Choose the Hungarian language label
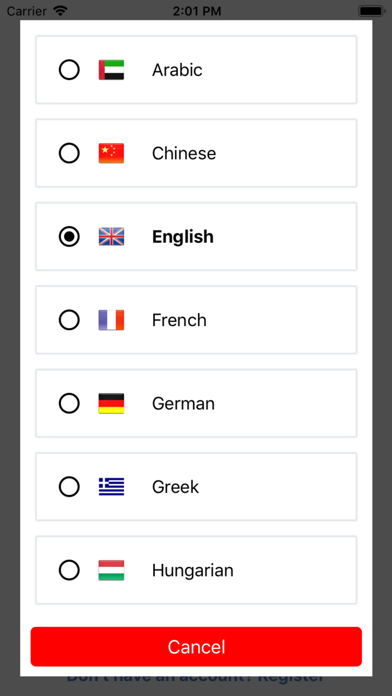The width and height of the screenshot is (392, 696). pyautogui.click(x=193, y=570)
